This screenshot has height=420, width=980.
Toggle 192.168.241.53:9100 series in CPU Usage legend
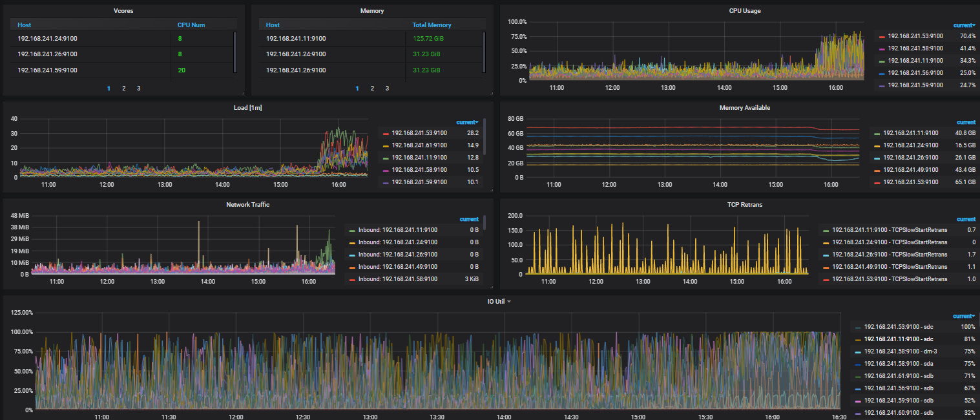[x=915, y=36]
